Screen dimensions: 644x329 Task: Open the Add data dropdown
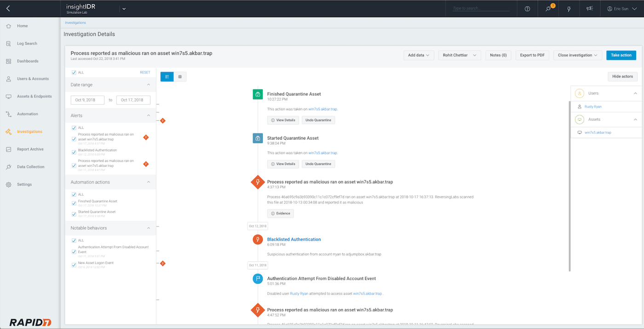point(419,55)
